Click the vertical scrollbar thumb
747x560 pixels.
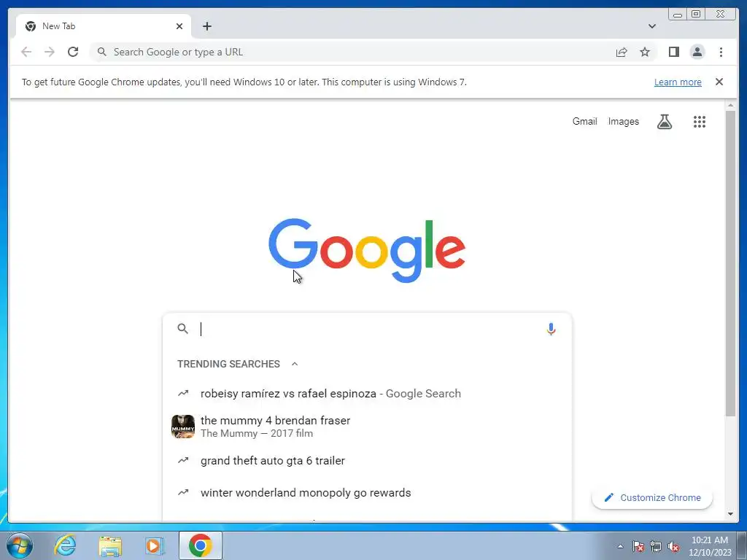pyautogui.click(x=730, y=263)
